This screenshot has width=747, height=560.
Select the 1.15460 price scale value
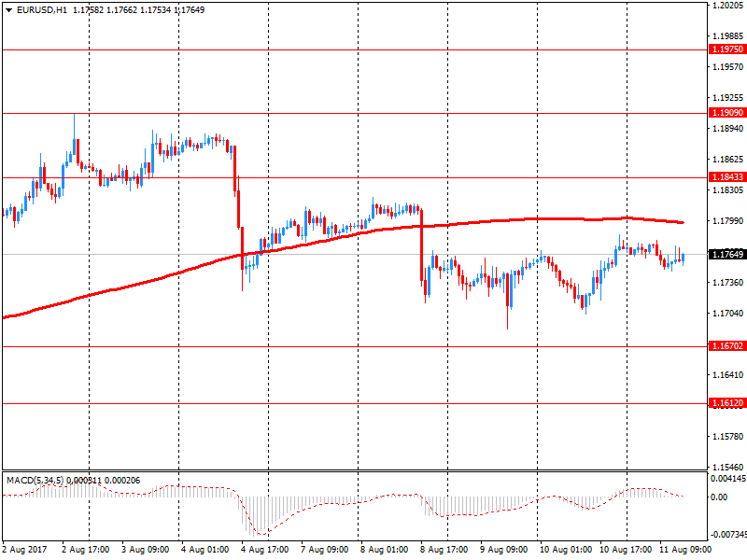pyautogui.click(x=728, y=468)
